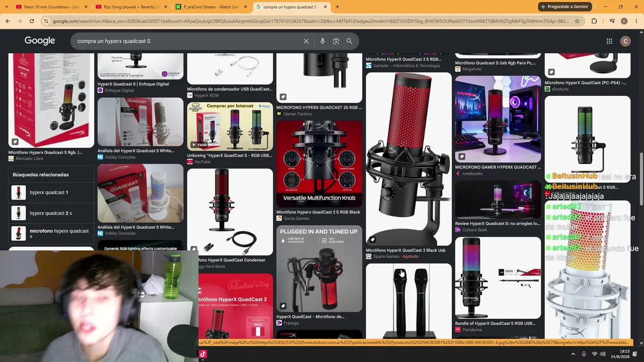Show hidden system tray icons
This screenshot has height=362, width=644.
(x=573, y=354)
